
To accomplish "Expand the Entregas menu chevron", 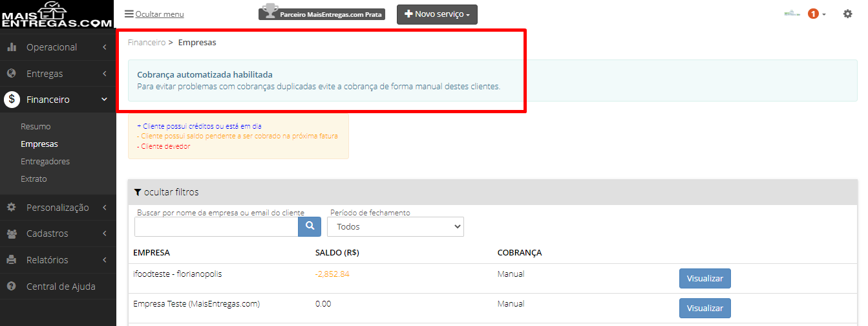I will click(x=105, y=74).
